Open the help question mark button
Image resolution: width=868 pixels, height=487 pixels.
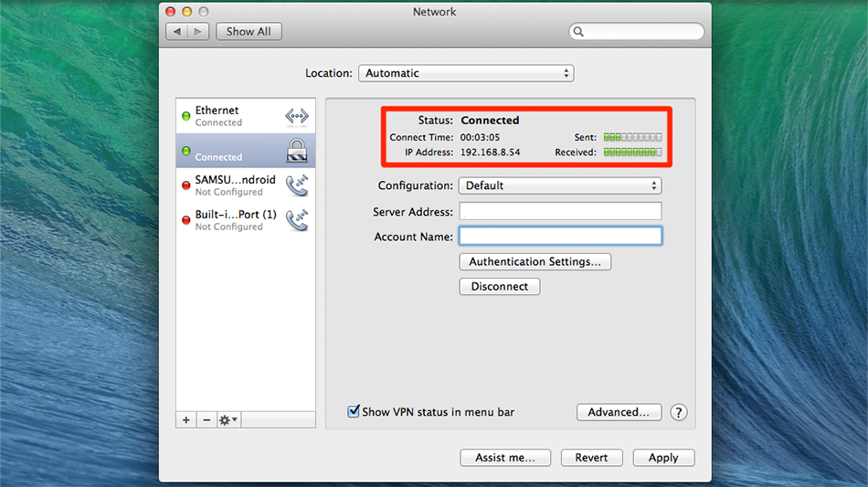tap(678, 412)
